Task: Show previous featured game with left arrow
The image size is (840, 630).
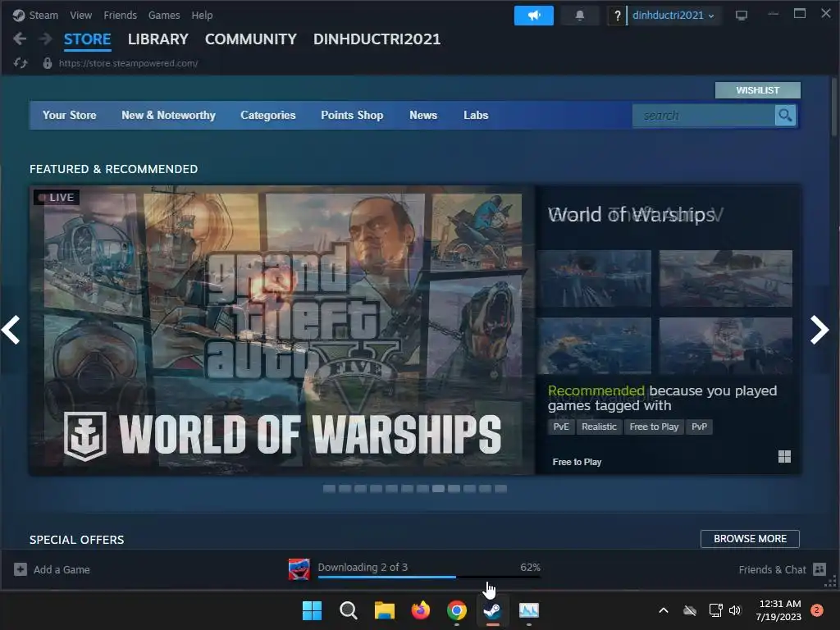Action: (x=11, y=330)
